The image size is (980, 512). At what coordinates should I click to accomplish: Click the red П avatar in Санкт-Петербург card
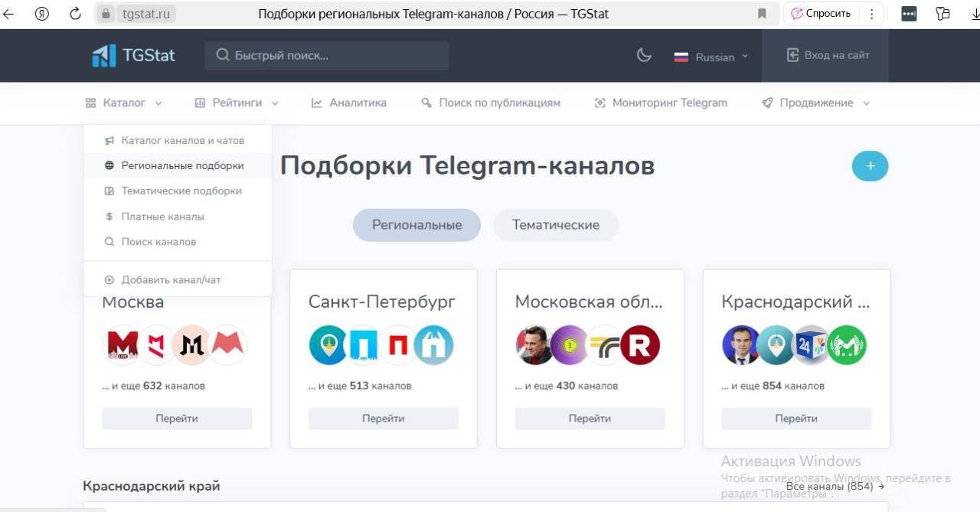[x=398, y=345]
